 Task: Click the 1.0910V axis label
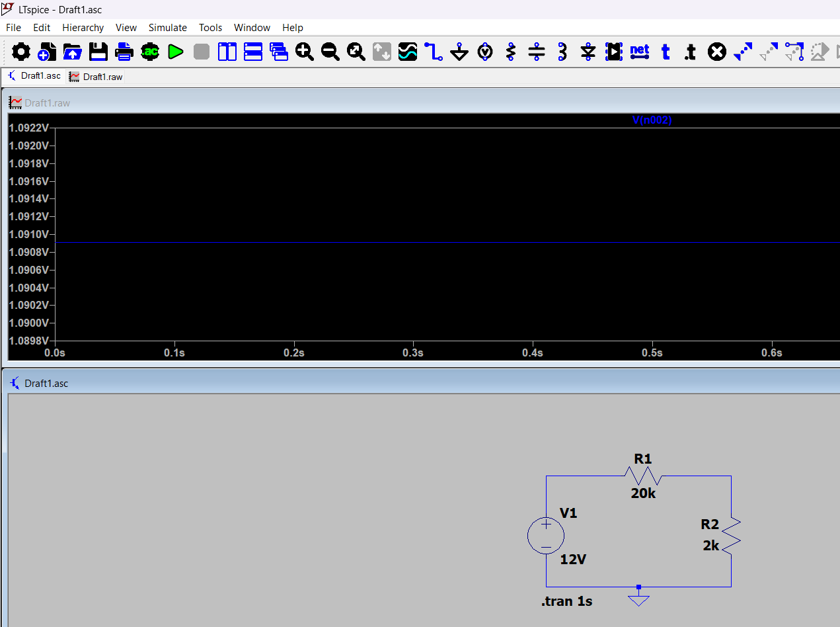tap(28, 234)
